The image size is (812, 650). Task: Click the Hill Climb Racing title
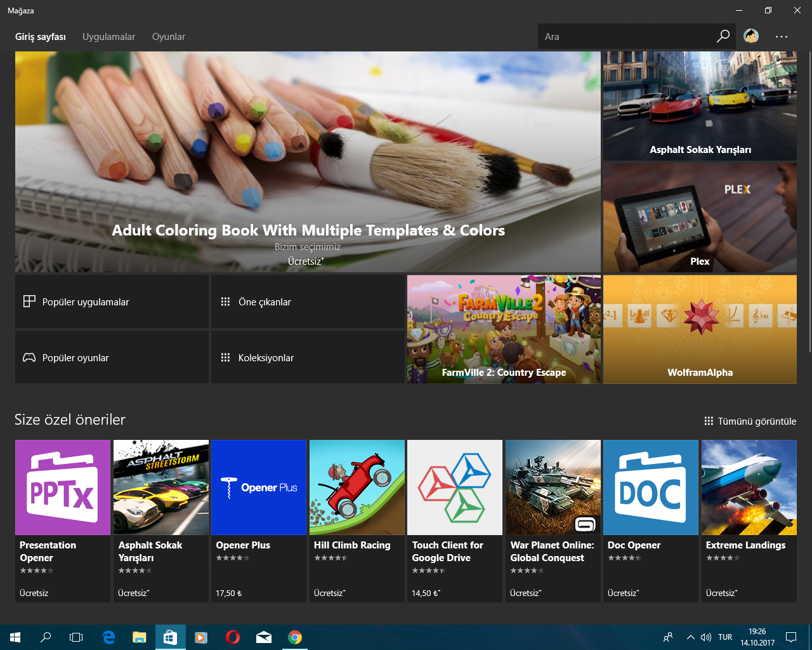pos(352,545)
